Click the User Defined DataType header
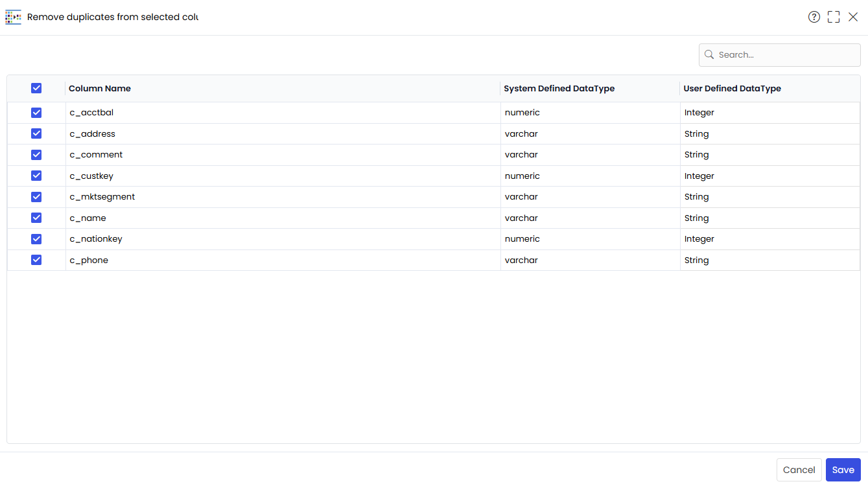 coord(732,89)
